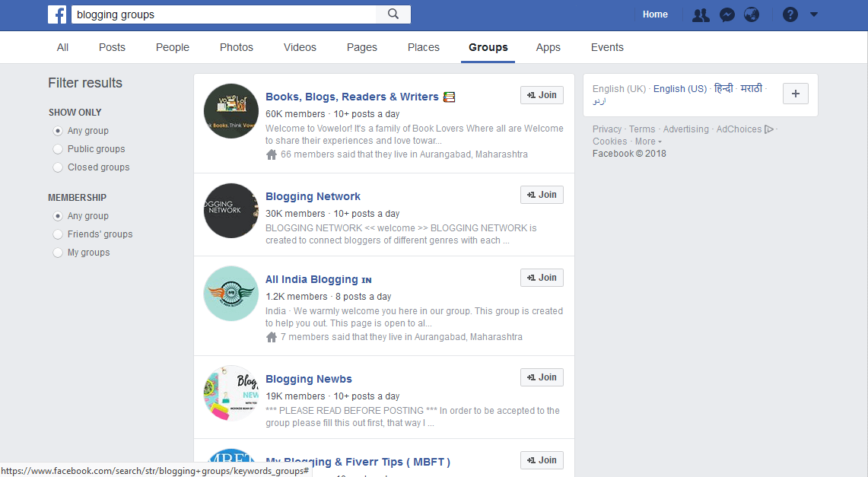Switch to the Apps tab
Viewport: 868px width, 477px height.
(548, 48)
